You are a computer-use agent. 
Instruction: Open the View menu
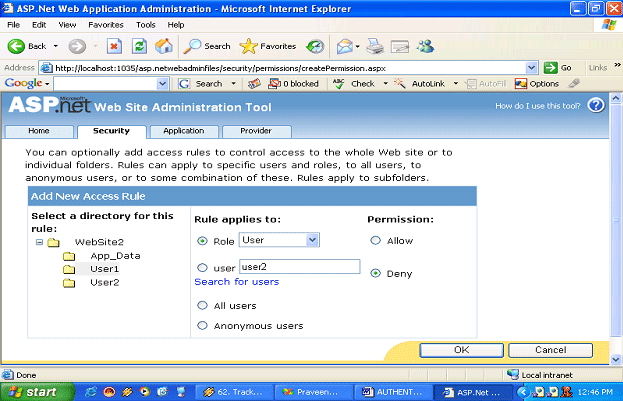pos(67,25)
